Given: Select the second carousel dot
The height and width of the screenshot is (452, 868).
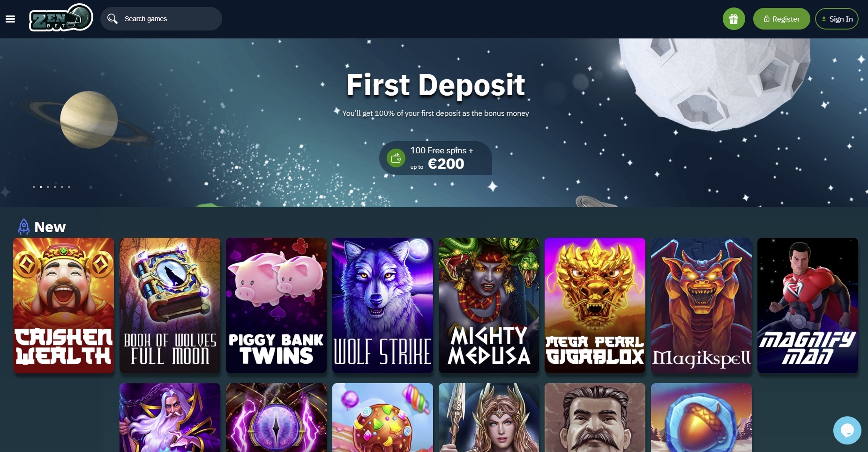Looking at the screenshot, I should tap(41, 187).
